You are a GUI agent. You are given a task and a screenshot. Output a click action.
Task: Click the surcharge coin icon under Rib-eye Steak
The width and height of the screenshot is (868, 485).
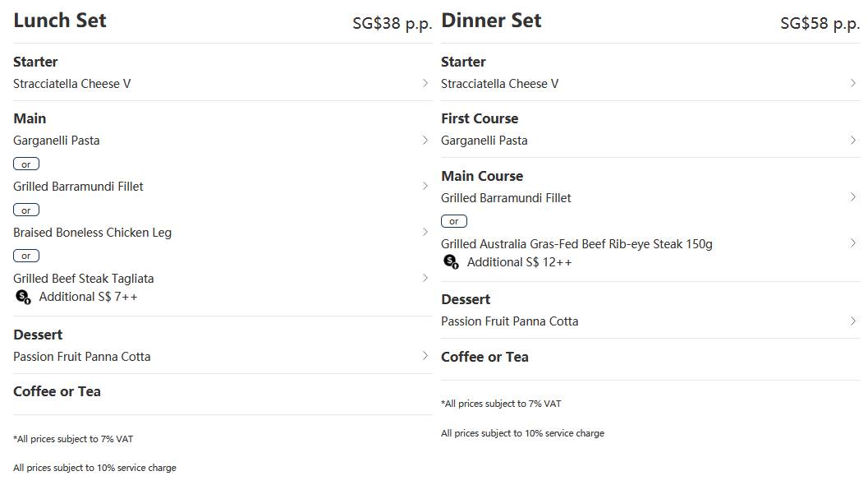451,261
